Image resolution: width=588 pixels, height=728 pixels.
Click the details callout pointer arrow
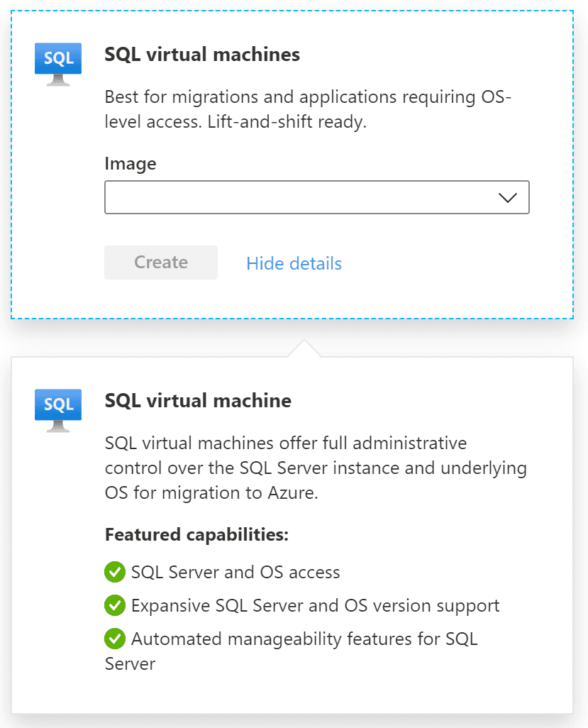(304, 348)
